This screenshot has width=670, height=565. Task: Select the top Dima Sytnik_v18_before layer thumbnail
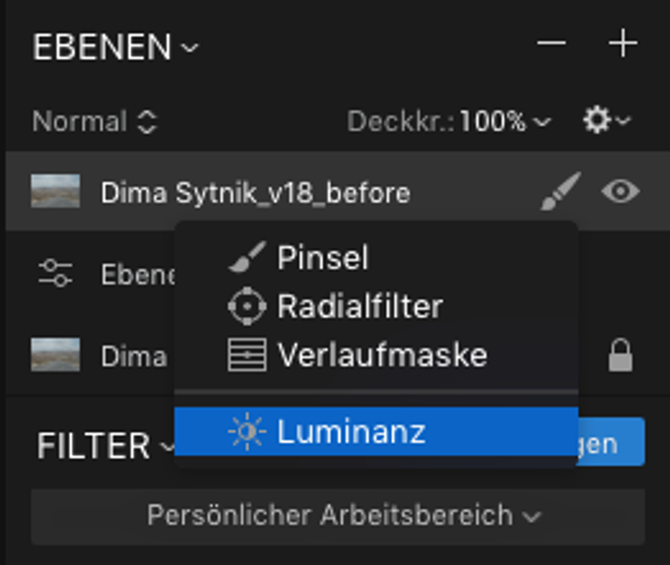56,191
